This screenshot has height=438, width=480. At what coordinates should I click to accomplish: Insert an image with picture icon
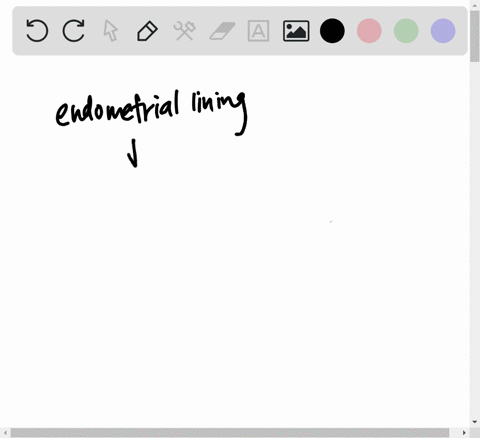pos(296,31)
